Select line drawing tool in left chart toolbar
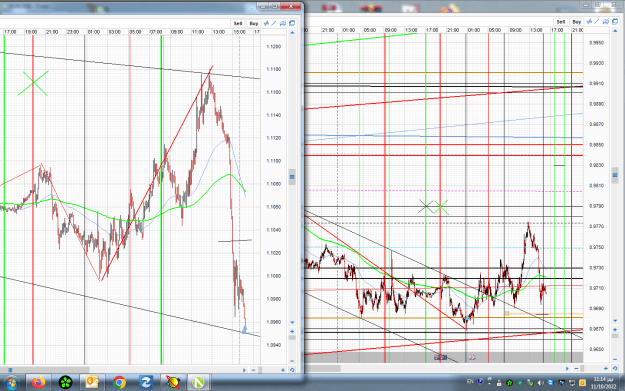 click(x=274, y=24)
